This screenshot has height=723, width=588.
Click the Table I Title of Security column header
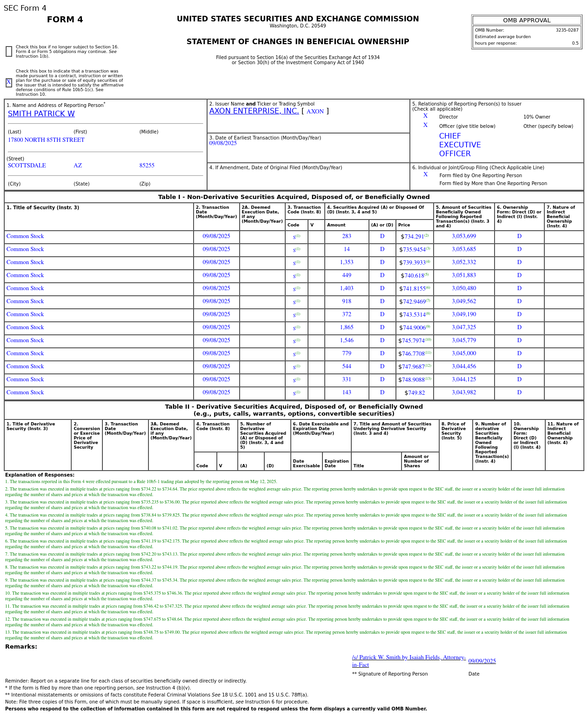43,208
